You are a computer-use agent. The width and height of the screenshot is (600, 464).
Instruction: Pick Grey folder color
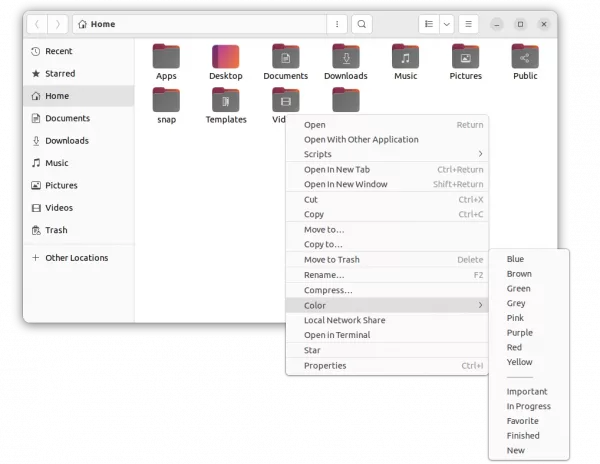(x=529, y=303)
